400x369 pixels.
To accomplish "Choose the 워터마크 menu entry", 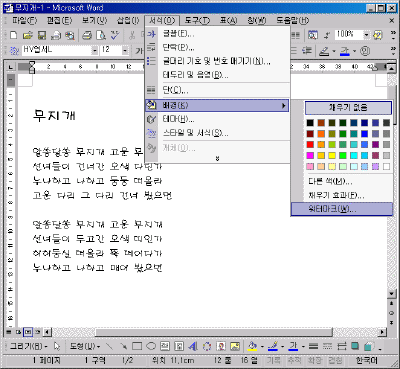I will point(342,209).
